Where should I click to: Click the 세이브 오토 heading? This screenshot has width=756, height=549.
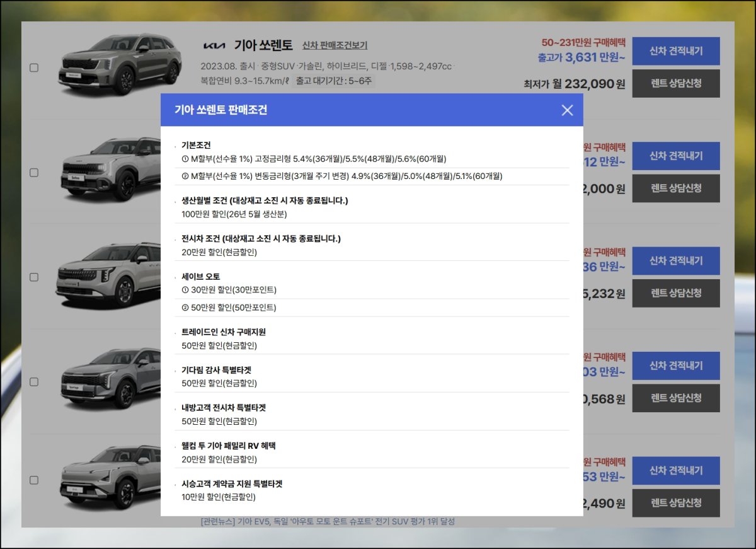(x=200, y=276)
